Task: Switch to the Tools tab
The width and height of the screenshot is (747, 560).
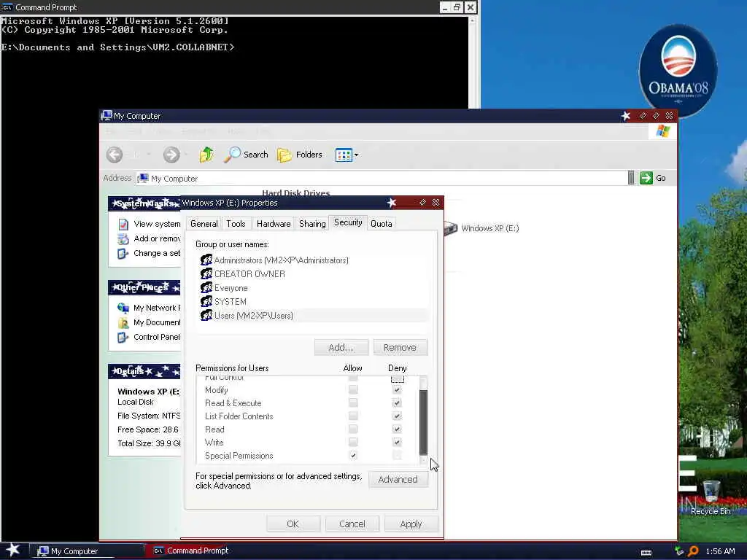Action: pyautogui.click(x=236, y=224)
